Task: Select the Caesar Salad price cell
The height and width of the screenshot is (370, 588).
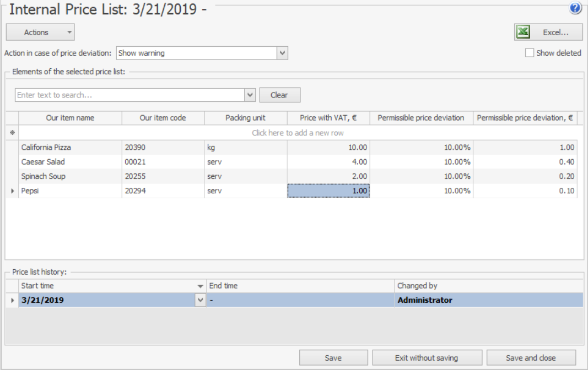Action: [328, 162]
